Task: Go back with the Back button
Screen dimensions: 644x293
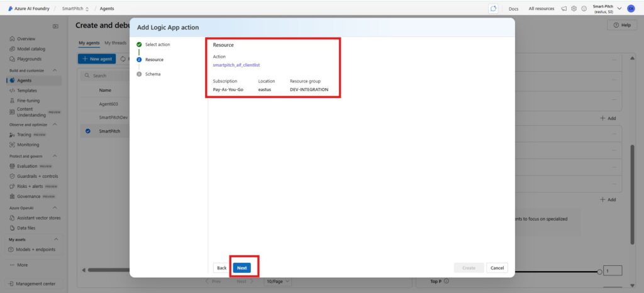Action: point(221,268)
